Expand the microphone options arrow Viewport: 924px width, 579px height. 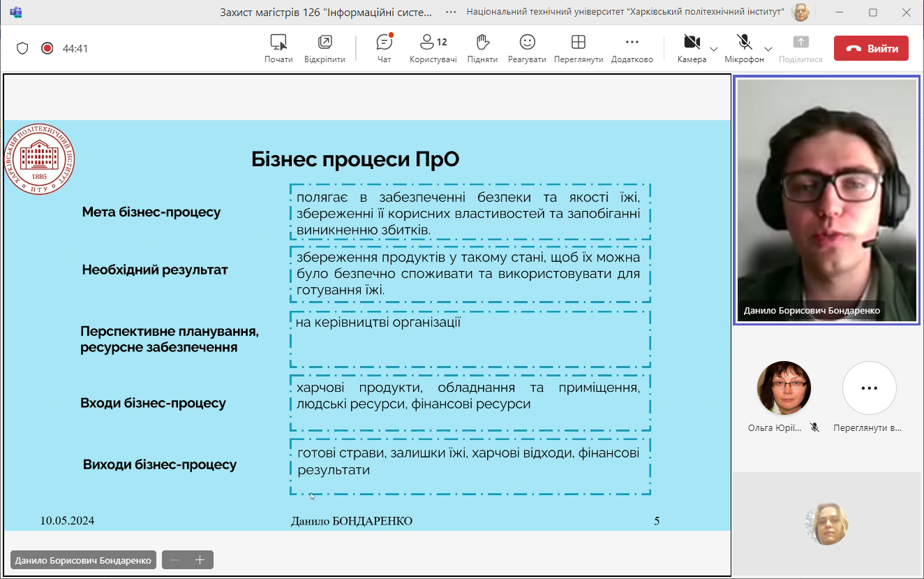coord(768,49)
